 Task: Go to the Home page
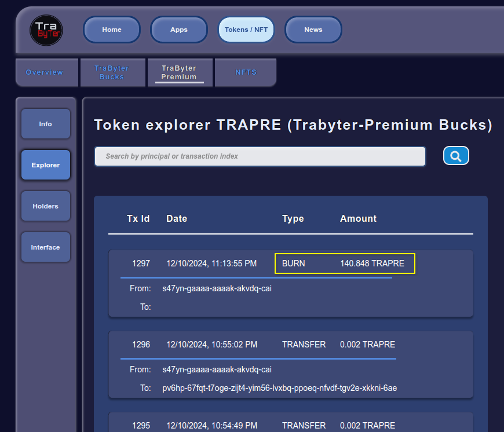click(x=112, y=30)
